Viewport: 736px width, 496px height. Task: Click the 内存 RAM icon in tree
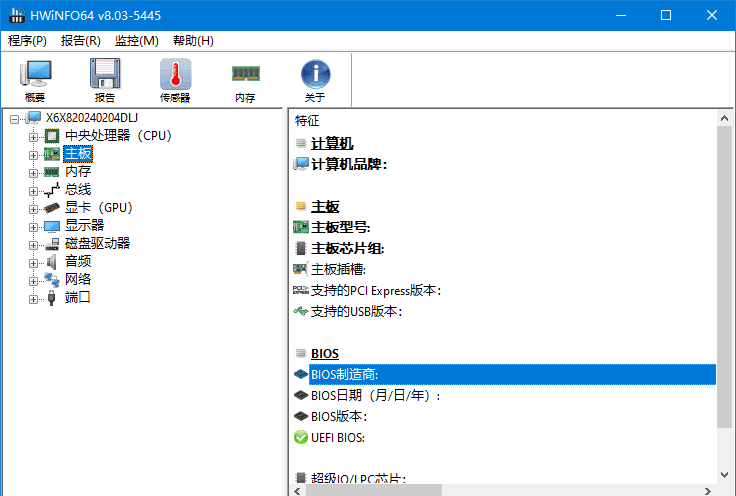(x=52, y=172)
